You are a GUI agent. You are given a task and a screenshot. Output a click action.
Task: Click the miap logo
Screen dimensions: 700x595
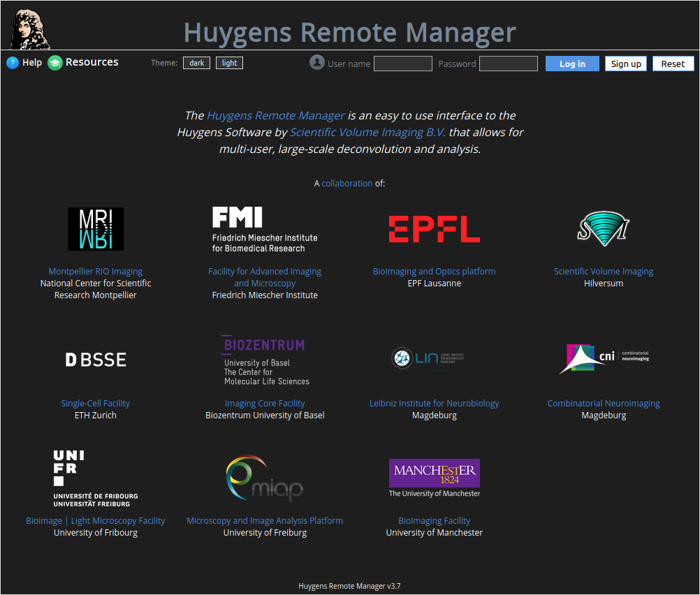[265, 478]
